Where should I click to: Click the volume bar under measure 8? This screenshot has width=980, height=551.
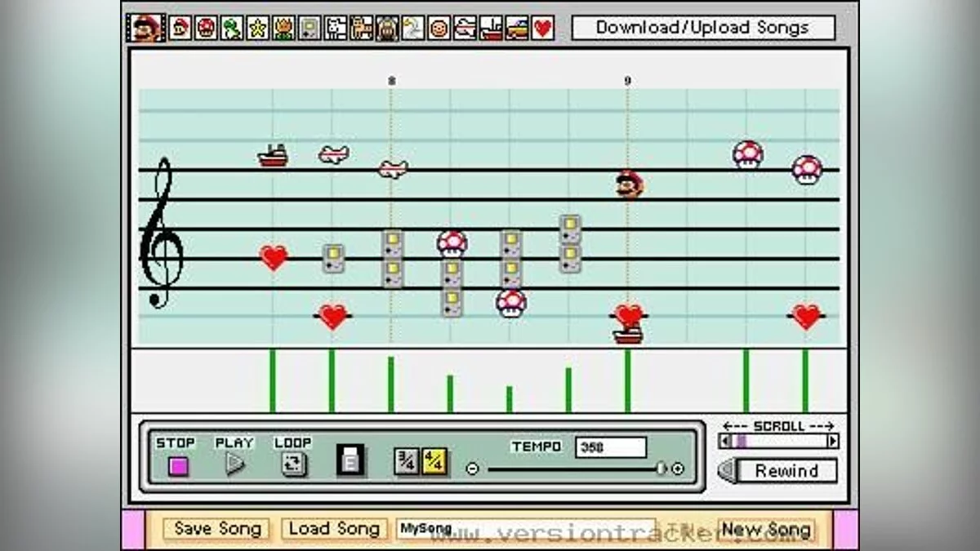(390, 384)
